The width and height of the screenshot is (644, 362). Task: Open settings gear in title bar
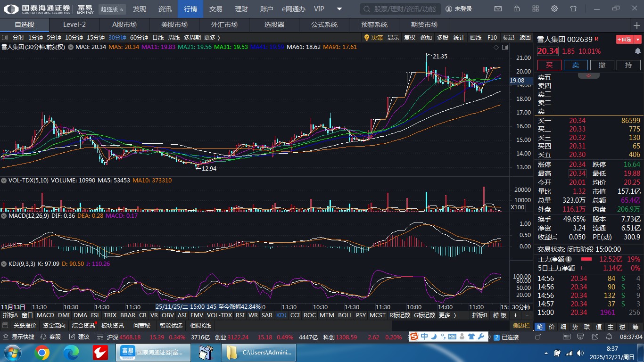[554, 9]
